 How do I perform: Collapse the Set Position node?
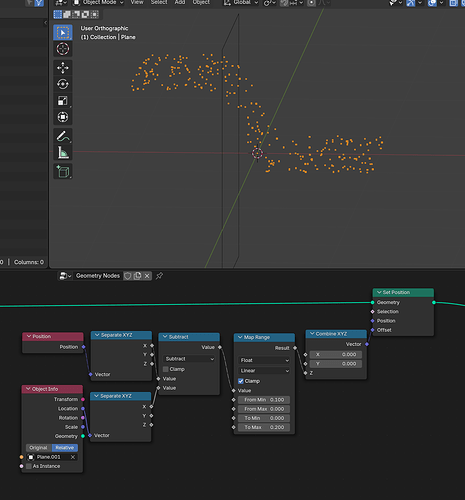[x=379, y=292]
